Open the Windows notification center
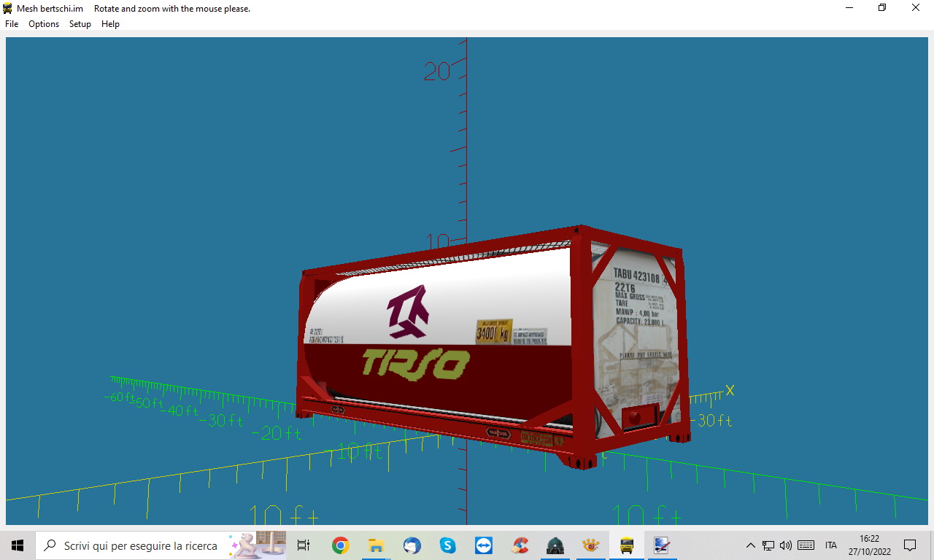This screenshot has width=934, height=560. (910, 545)
